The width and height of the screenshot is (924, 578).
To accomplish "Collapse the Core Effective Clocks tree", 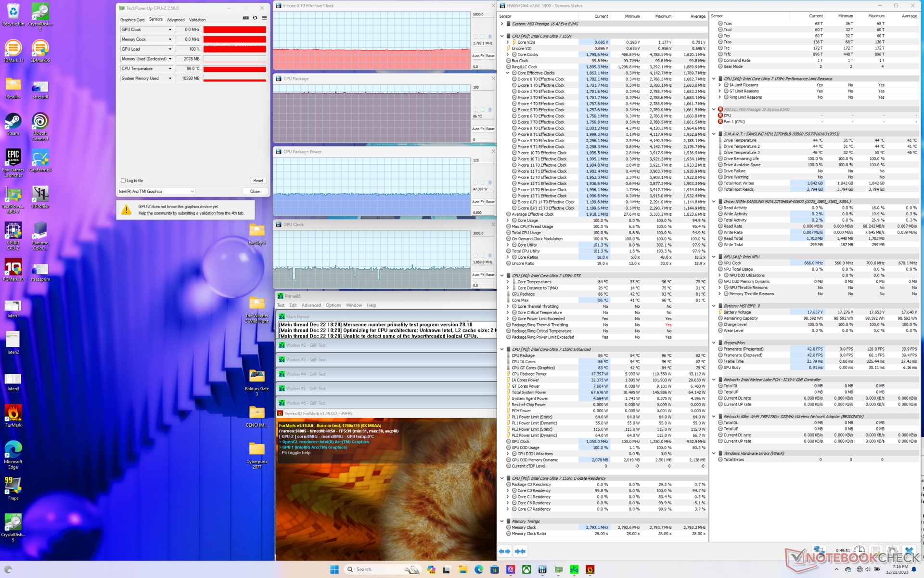I will (x=508, y=73).
